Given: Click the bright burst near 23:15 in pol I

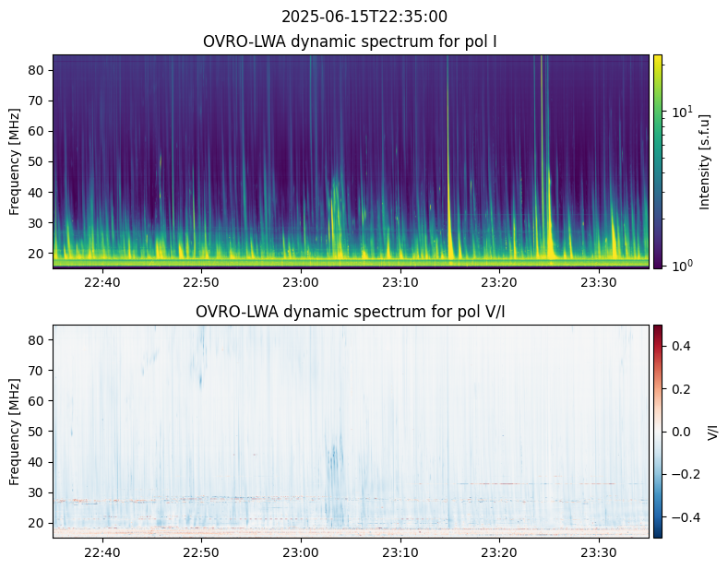Looking at the screenshot, I should 449,184.
